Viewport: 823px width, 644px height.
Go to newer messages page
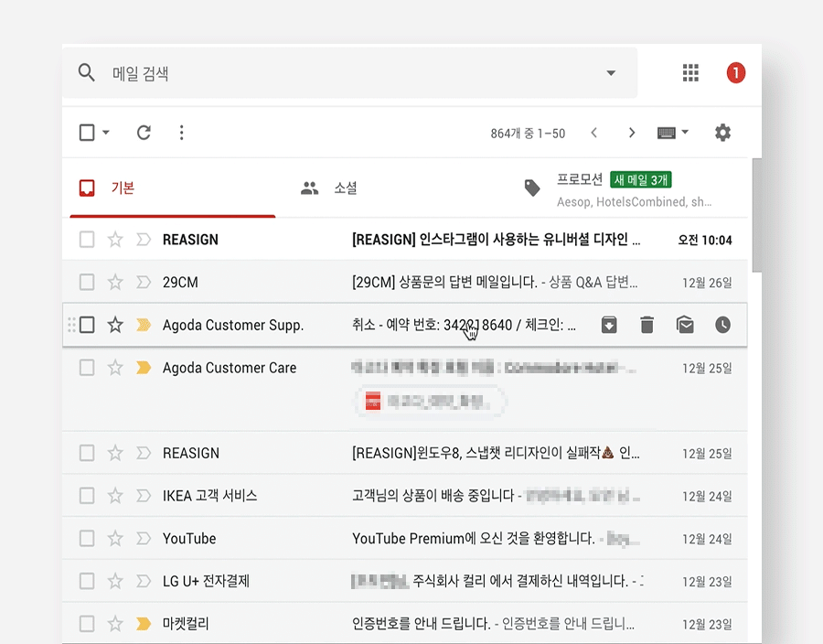pos(593,133)
